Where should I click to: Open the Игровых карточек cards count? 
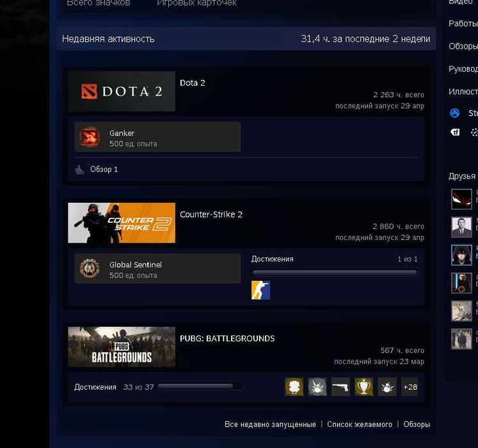coord(196,3)
